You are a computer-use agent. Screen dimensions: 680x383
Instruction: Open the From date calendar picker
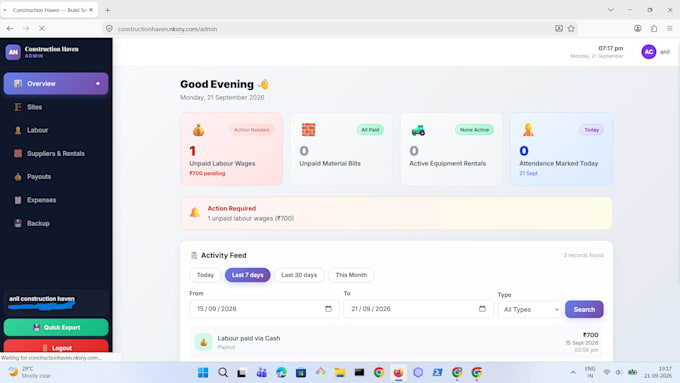[x=328, y=309]
